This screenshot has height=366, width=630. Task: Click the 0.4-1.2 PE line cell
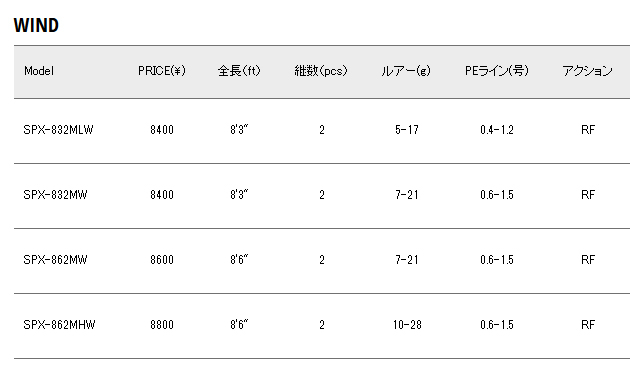tap(497, 130)
